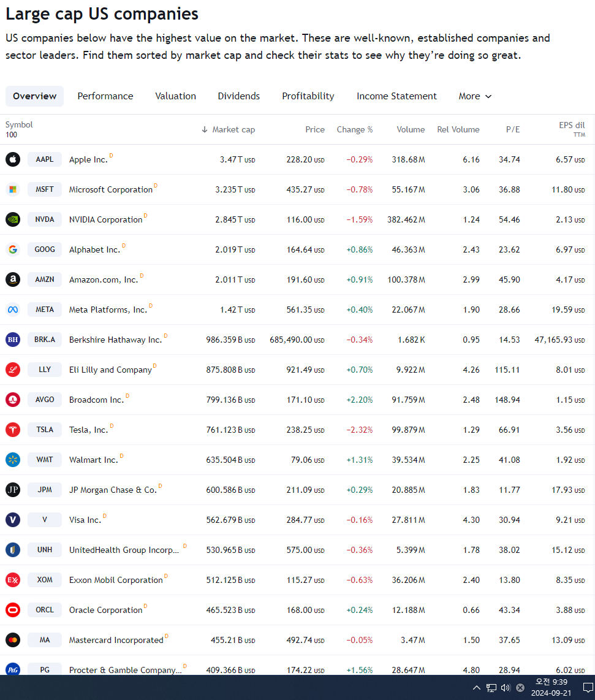Click the NVIDIA logo icon
595x700 pixels.
(x=13, y=219)
